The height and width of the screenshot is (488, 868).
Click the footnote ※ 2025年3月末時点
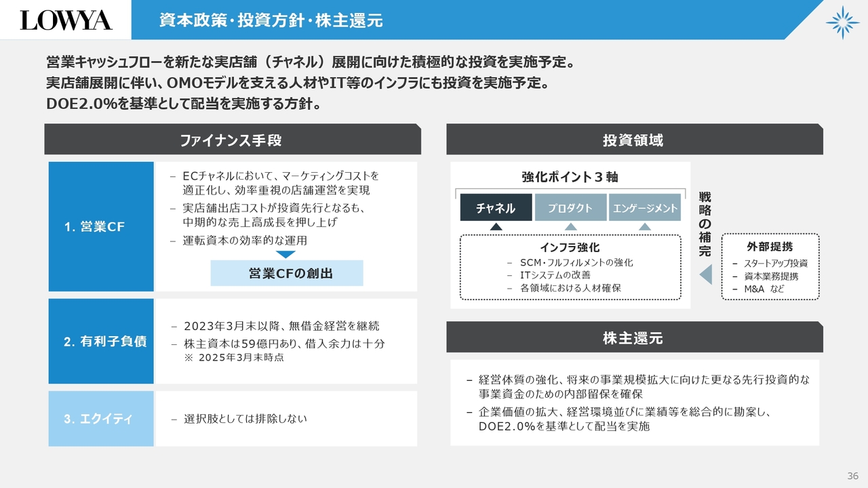234,357
